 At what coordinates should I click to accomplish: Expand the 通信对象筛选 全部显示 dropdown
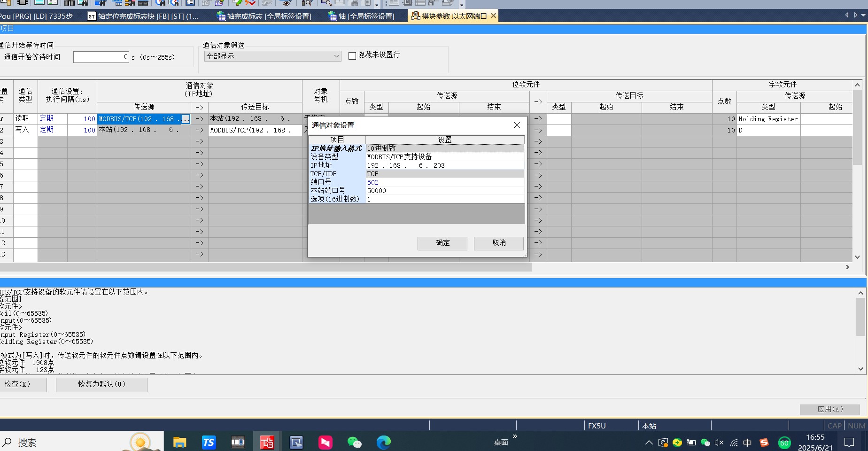click(x=336, y=56)
